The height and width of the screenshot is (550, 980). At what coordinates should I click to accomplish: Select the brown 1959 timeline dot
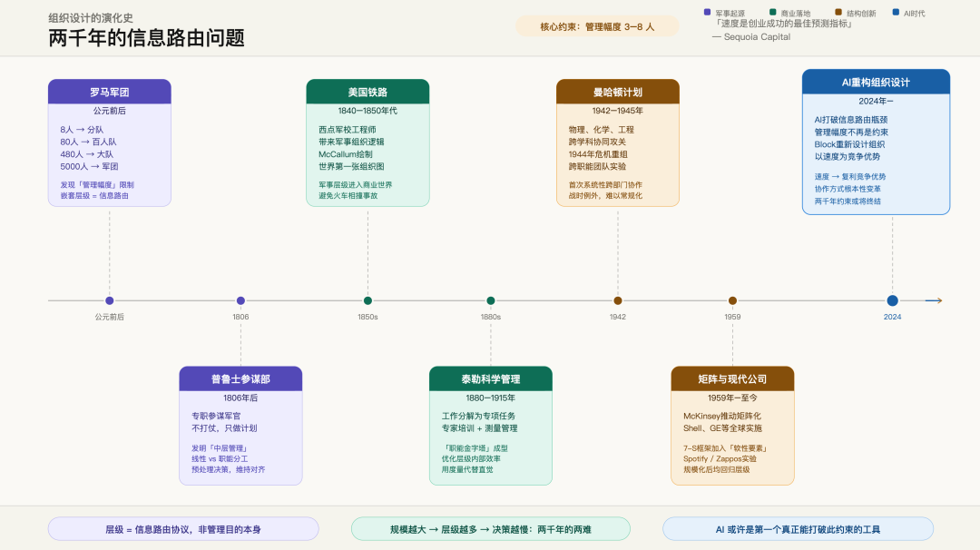click(732, 300)
